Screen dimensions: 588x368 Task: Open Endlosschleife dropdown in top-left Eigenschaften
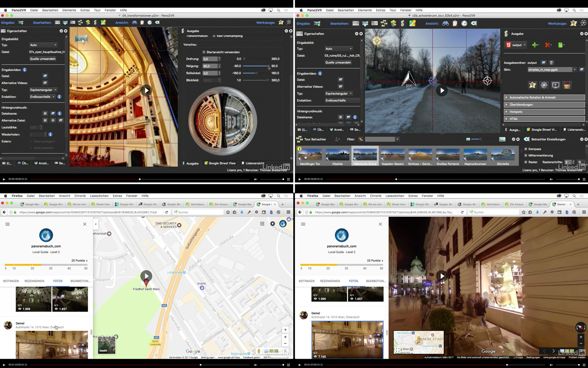tap(42, 97)
